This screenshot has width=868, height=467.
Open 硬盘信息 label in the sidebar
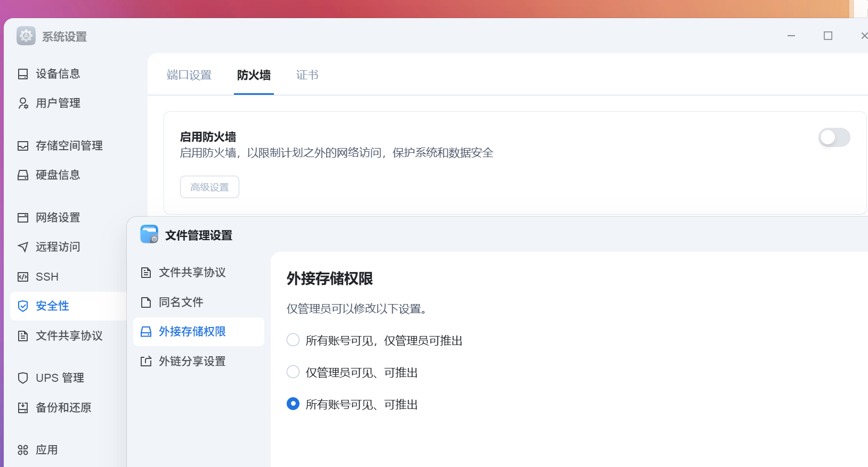(58, 175)
